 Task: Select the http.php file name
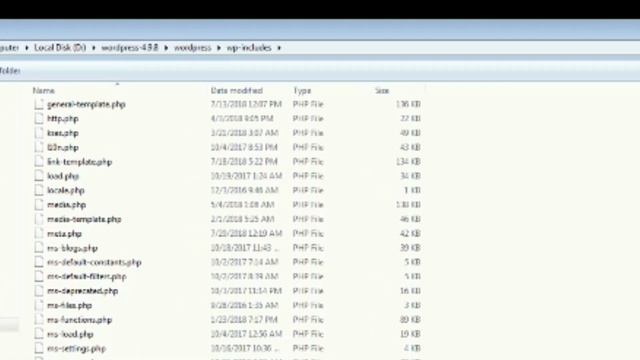tap(63, 119)
